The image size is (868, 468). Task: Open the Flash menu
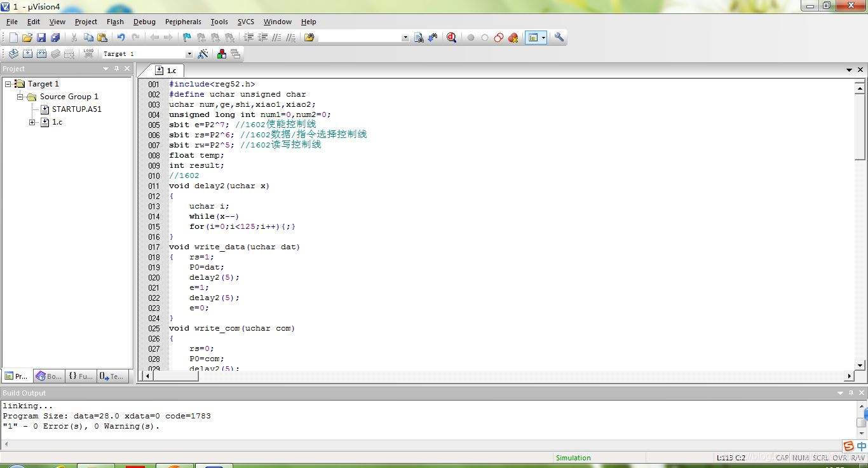click(x=115, y=22)
